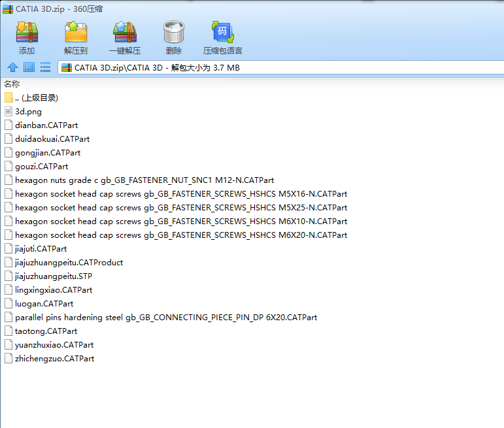Click the 添加 (Add) toolbar icon
Image resolution: width=504 pixels, height=428 pixels.
tap(27, 32)
